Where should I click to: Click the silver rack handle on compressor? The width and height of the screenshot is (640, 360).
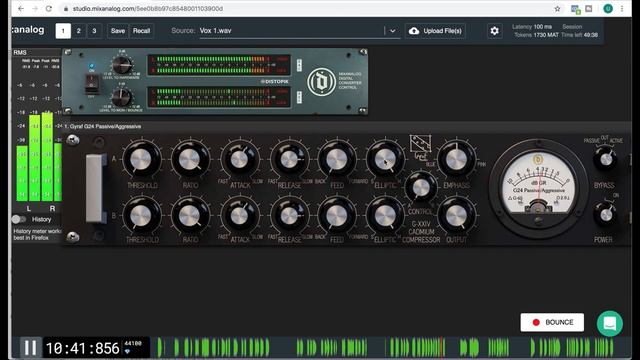(x=95, y=188)
